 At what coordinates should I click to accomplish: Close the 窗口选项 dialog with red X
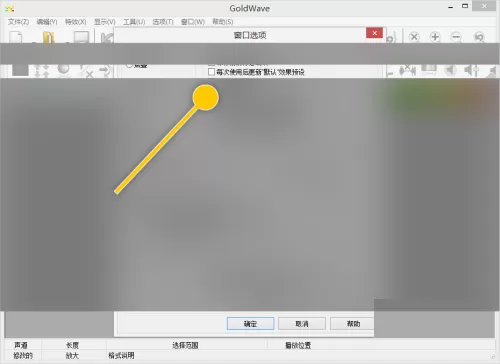click(374, 33)
